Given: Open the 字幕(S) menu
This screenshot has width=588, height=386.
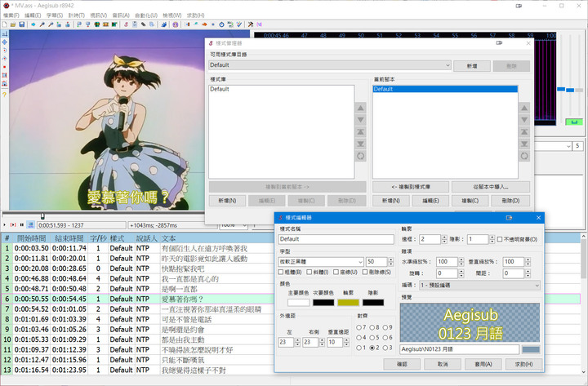Looking at the screenshot, I should tap(55, 16).
